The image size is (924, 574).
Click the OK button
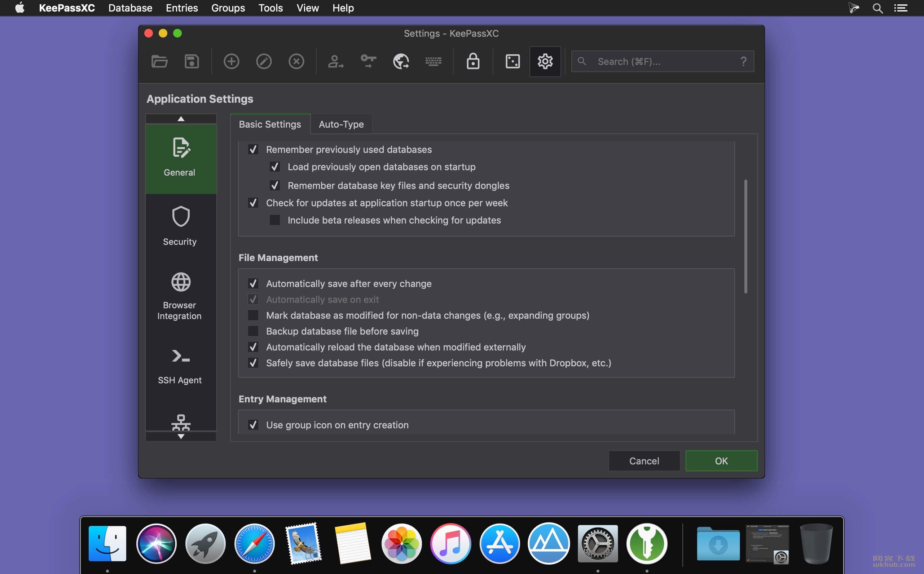click(x=721, y=460)
